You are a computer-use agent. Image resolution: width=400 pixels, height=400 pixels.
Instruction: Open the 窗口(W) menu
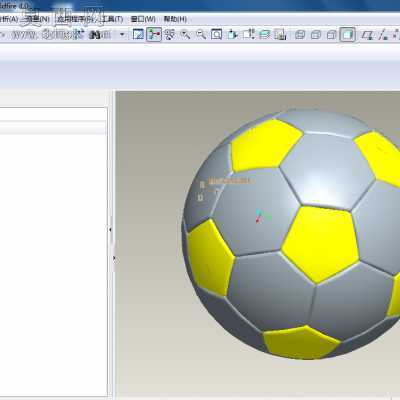tap(143, 19)
